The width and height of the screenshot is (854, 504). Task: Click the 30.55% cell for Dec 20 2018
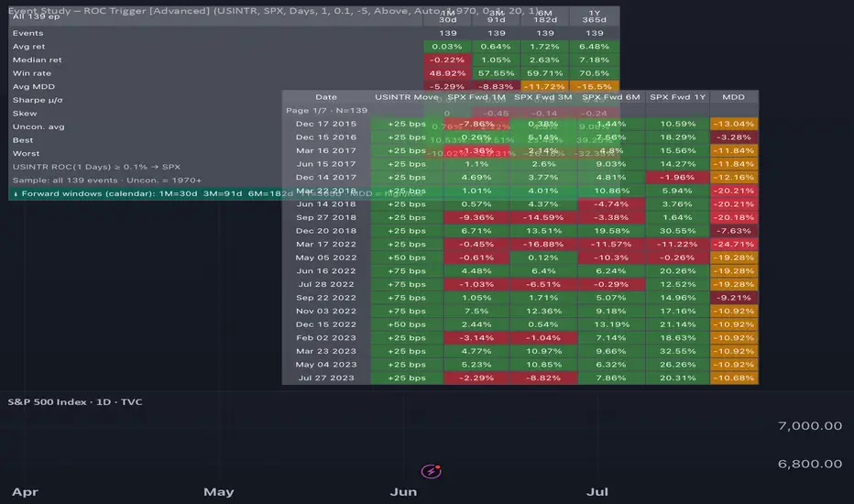coord(677,231)
